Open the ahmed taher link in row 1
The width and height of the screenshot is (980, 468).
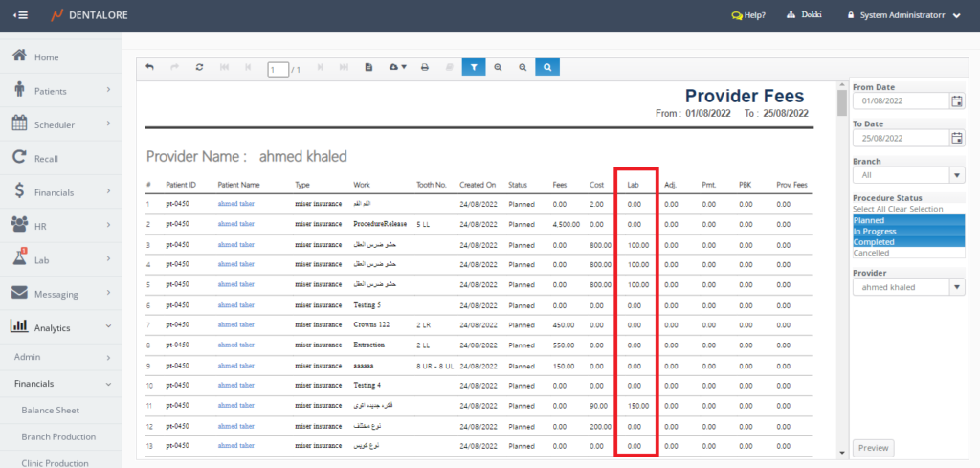point(235,204)
